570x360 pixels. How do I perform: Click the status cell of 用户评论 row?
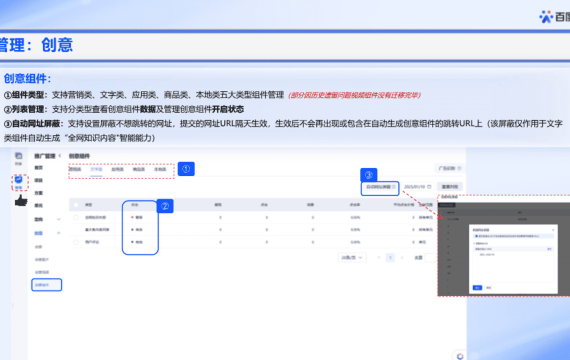click(x=137, y=242)
